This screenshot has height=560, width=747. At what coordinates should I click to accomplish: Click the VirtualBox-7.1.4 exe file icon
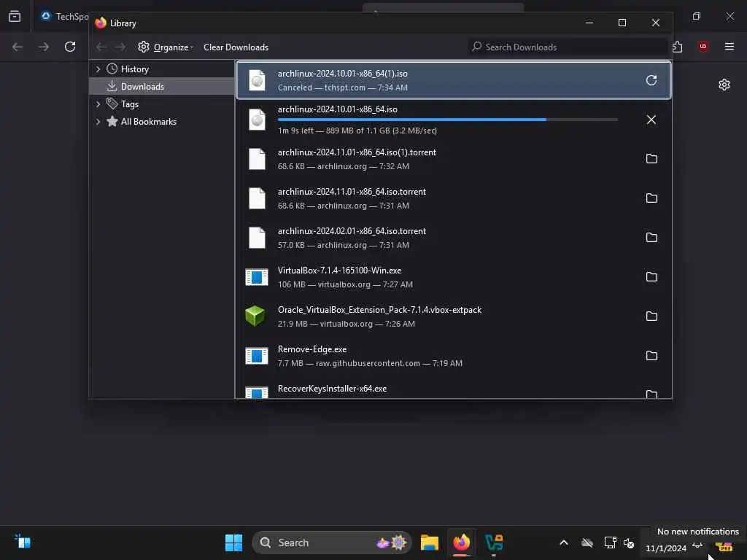point(256,277)
